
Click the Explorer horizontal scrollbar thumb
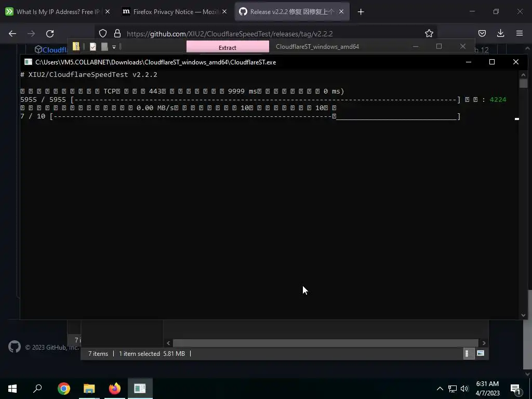tap(325, 343)
